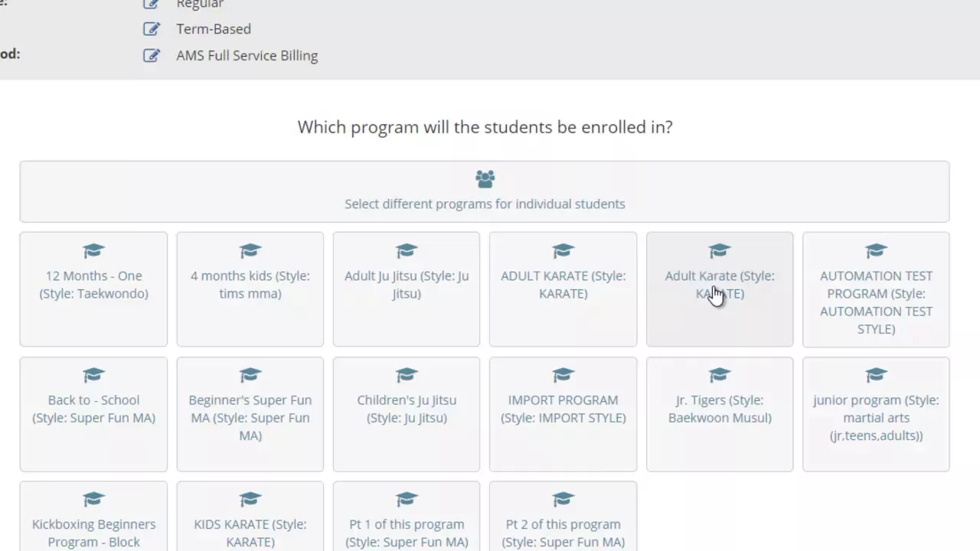Select junior program martial arts card
Viewport: 980px width, 551px height.
[x=876, y=414]
